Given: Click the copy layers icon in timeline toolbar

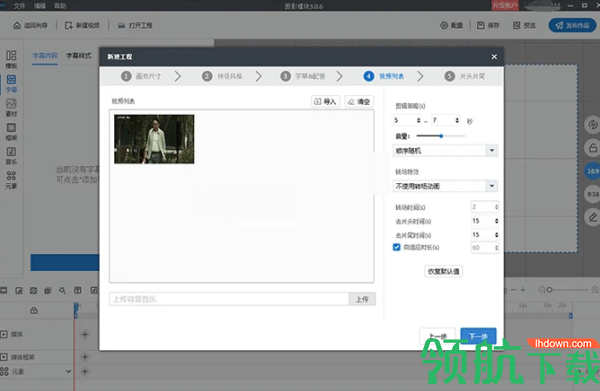Looking at the screenshot, I should click(48, 291).
